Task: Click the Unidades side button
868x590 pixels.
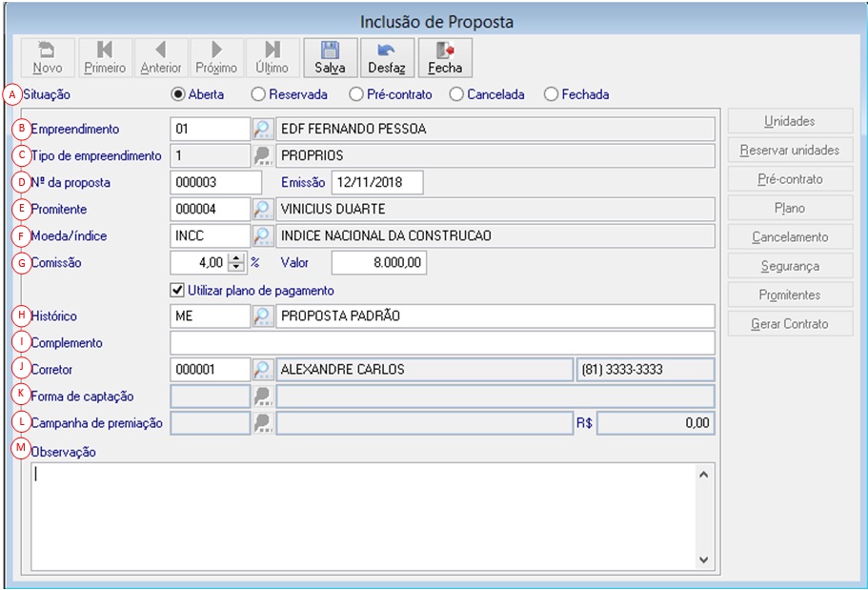Action: 790,121
